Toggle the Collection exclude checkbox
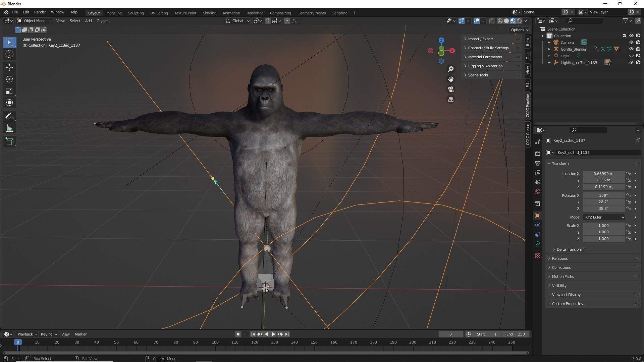 coord(625,36)
